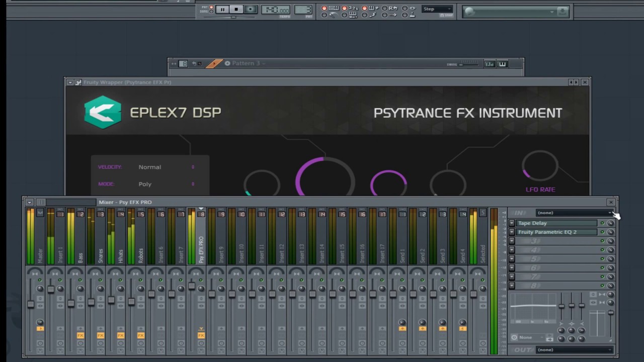Stop playback in the transport bar
The width and height of the screenshot is (644, 362).
pos(236,10)
